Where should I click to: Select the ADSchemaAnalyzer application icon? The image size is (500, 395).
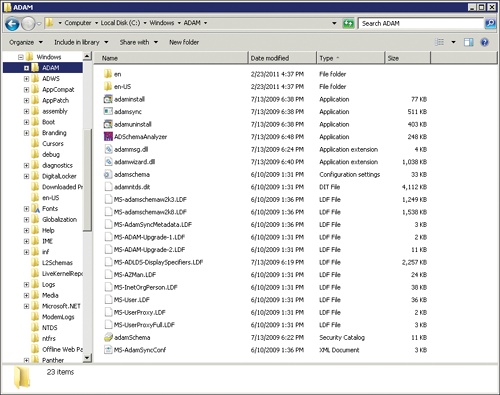click(x=108, y=137)
